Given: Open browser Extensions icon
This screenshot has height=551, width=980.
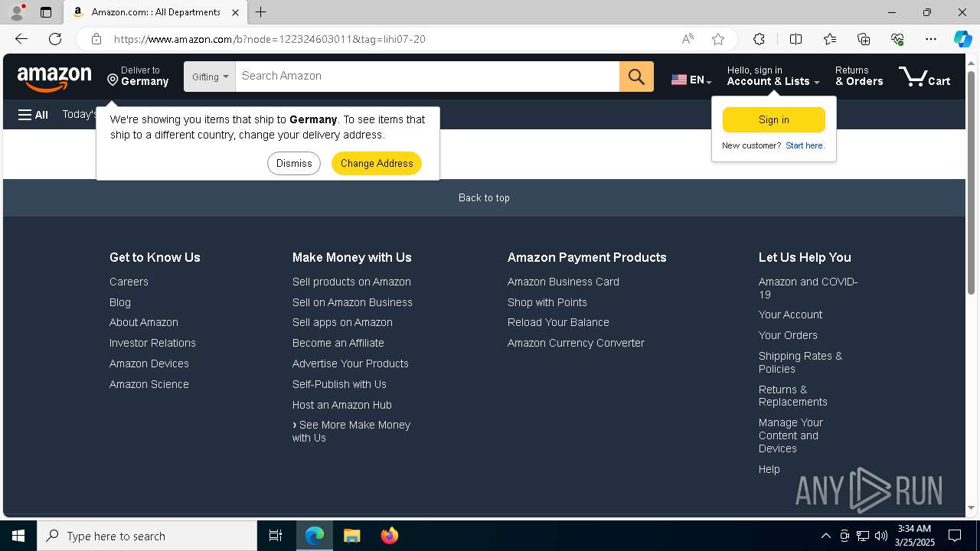Looking at the screenshot, I should click(759, 39).
